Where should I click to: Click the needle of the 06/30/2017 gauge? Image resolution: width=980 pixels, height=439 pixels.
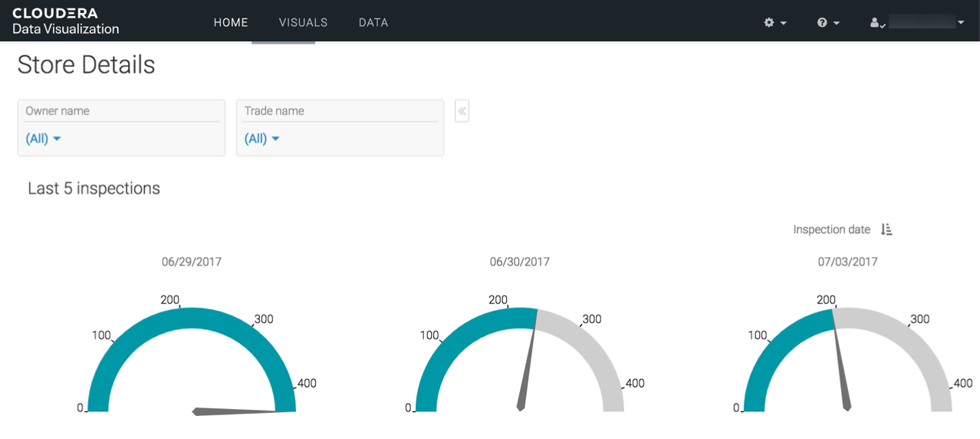[527, 368]
